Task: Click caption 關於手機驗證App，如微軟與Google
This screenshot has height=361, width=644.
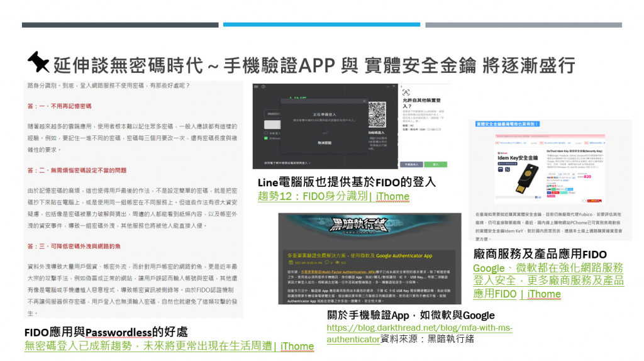Action: (411, 316)
